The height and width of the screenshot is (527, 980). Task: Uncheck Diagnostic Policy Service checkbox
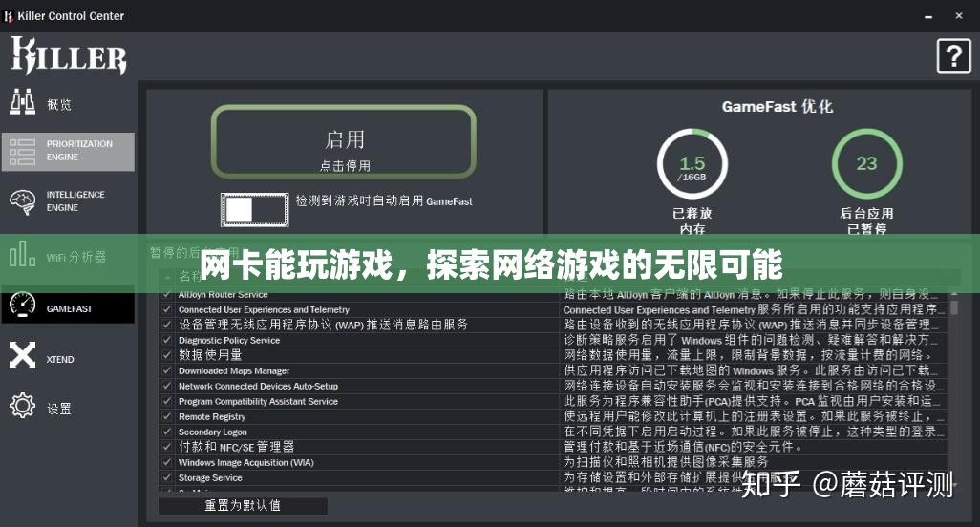[167, 340]
